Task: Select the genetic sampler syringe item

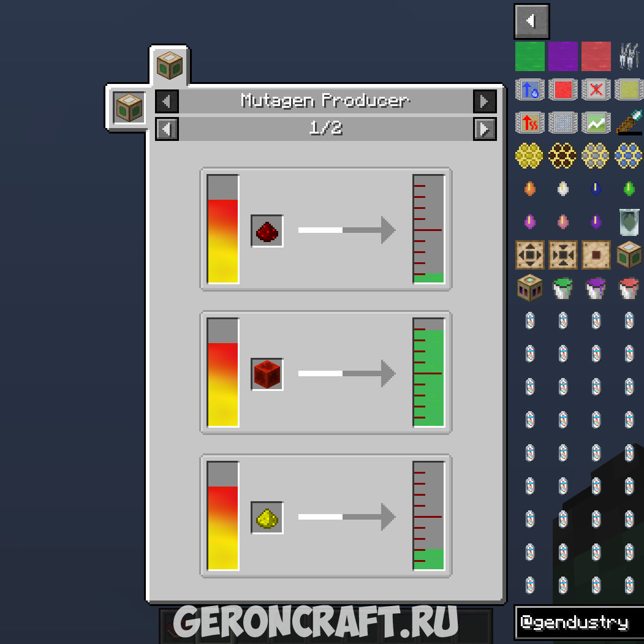Action: pyautogui.click(x=629, y=123)
